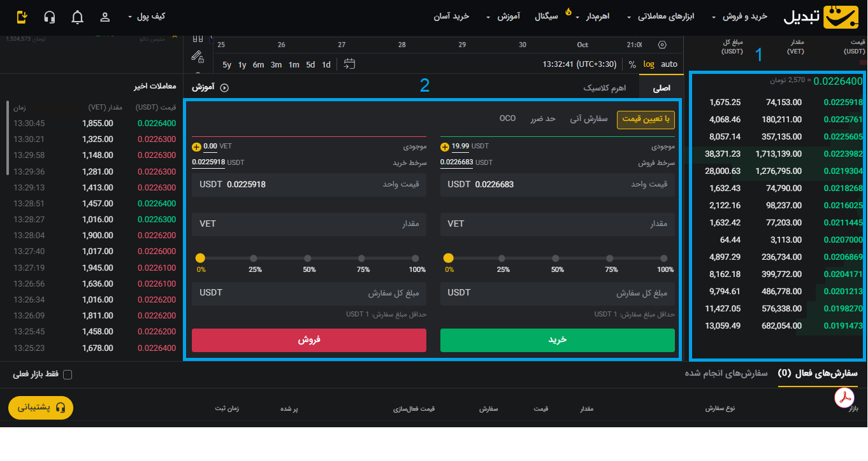Open the notifications bell icon
This screenshot has height=461, width=868.
click(77, 17)
